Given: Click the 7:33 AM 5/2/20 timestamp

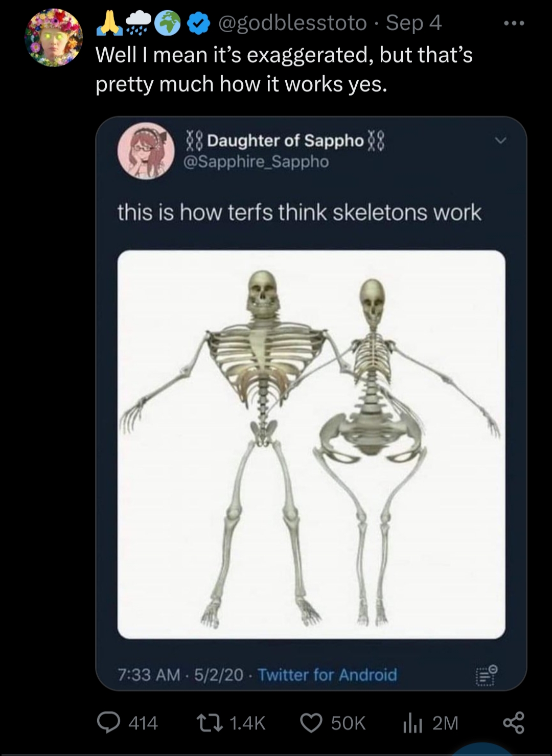Looking at the screenshot, I should click(x=180, y=675).
